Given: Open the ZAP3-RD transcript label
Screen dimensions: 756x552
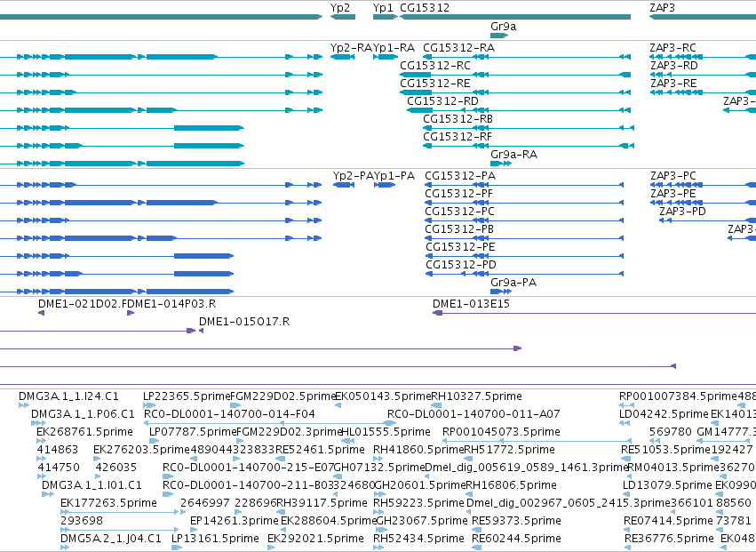Looking at the screenshot, I should (x=674, y=66).
